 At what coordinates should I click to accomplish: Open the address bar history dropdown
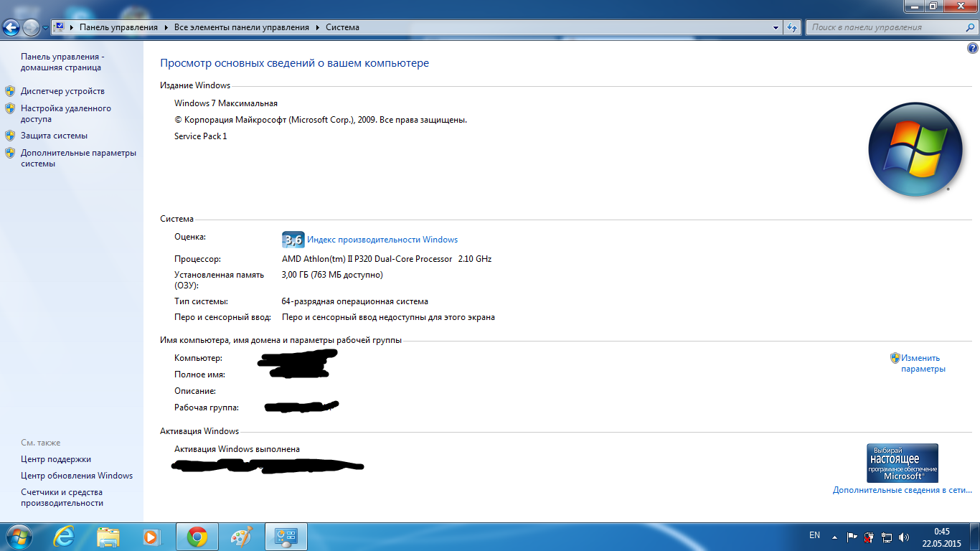776,27
